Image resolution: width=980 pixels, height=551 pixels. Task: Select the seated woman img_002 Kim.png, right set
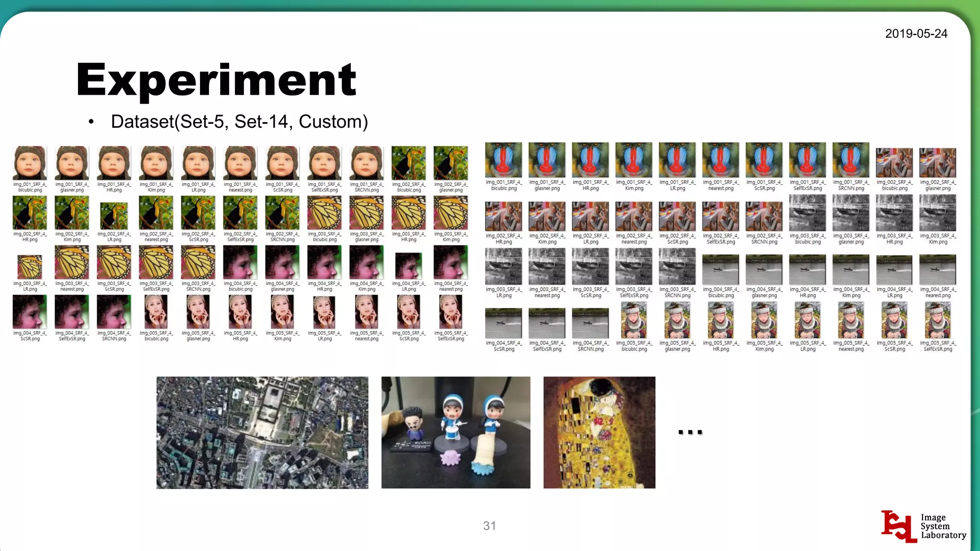pyautogui.click(x=547, y=217)
